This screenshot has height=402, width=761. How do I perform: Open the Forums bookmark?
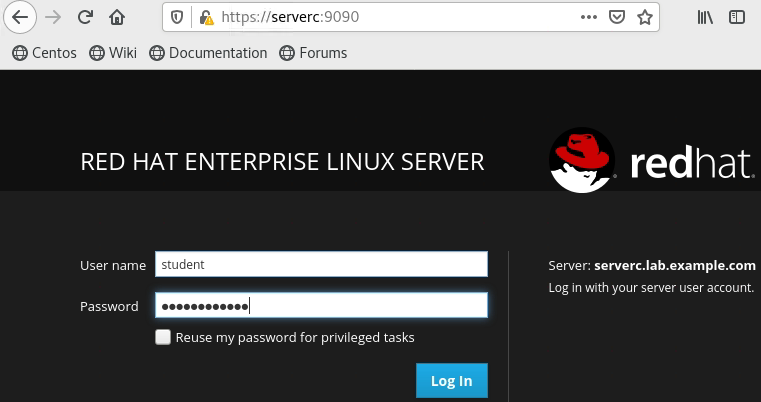(x=313, y=53)
